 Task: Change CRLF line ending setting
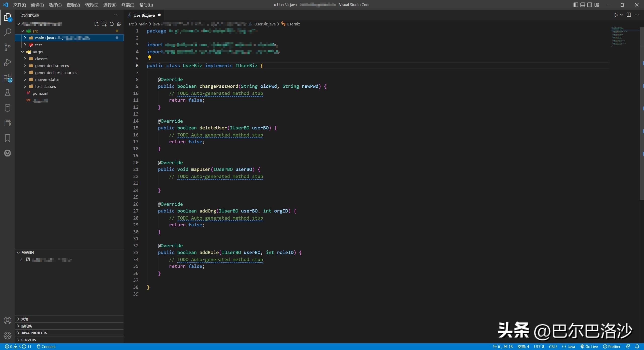pyautogui.click(x=553, y=346)
